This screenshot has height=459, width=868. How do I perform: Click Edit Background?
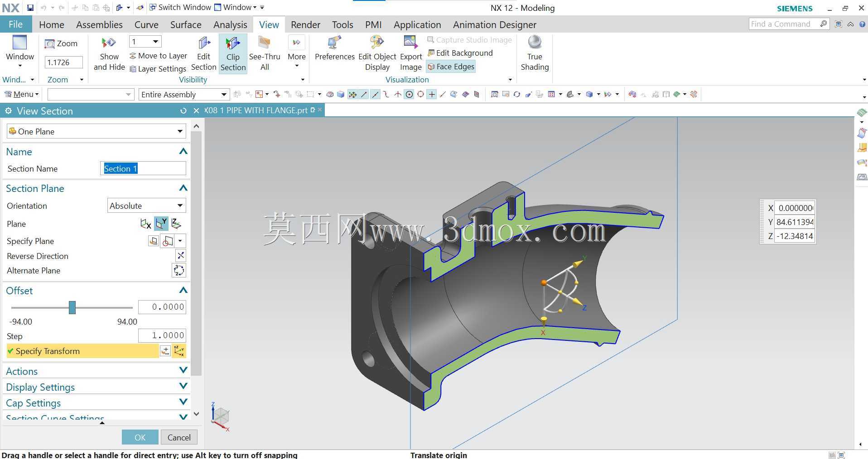click(x=460, y=53)
